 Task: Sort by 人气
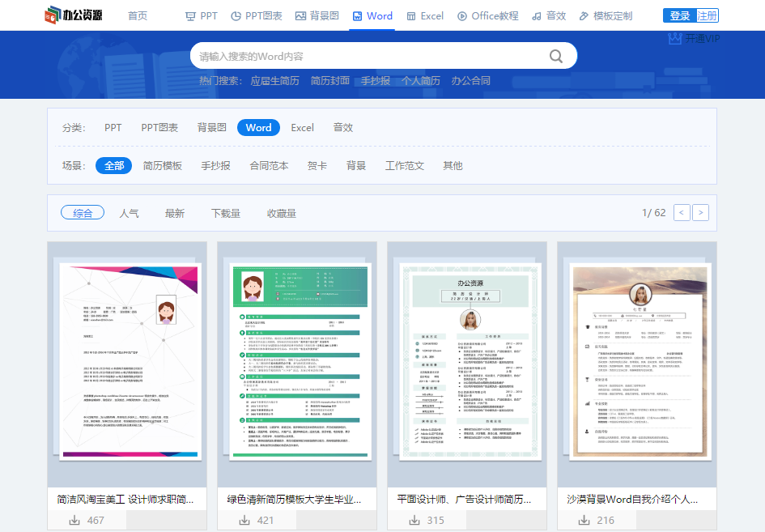[x=130, y=213]
